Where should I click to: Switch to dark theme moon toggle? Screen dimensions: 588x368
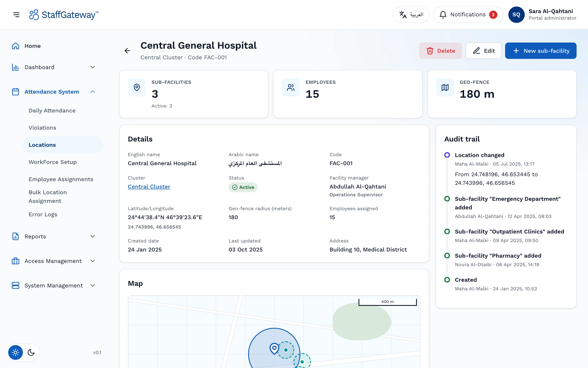click(31, 352)
